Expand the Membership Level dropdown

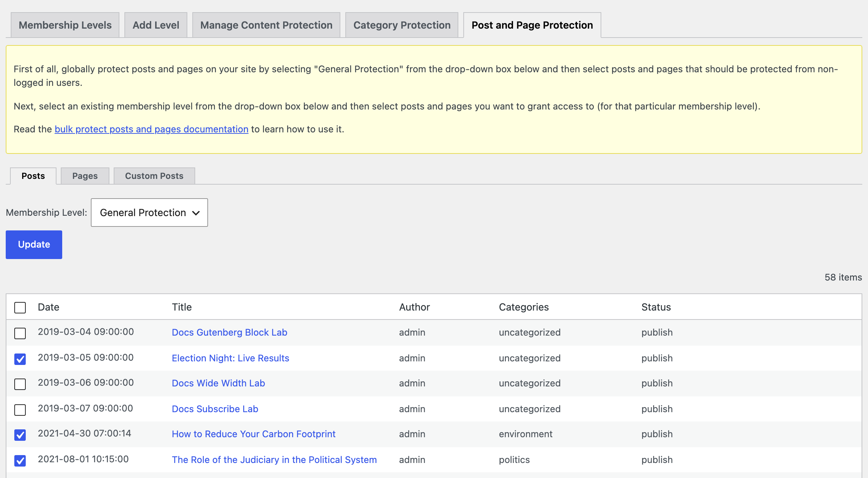(149, 213)
